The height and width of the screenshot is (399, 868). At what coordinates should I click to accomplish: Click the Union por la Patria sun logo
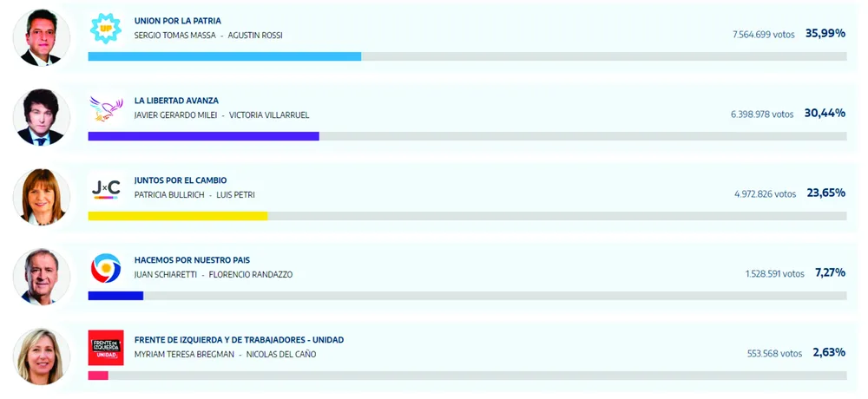(x=106, y=28)
